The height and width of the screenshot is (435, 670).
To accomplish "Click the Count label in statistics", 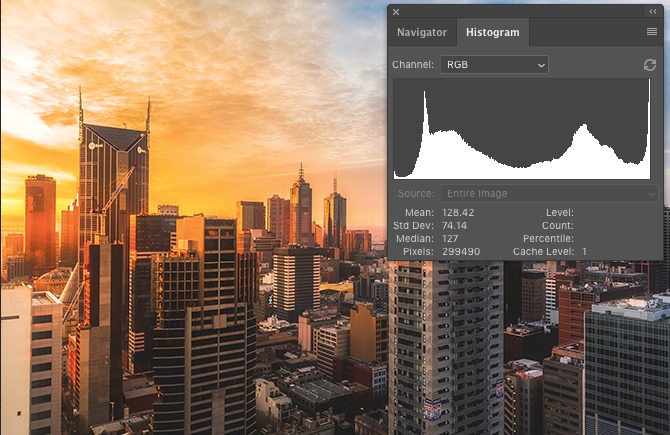I will [558, 226].
